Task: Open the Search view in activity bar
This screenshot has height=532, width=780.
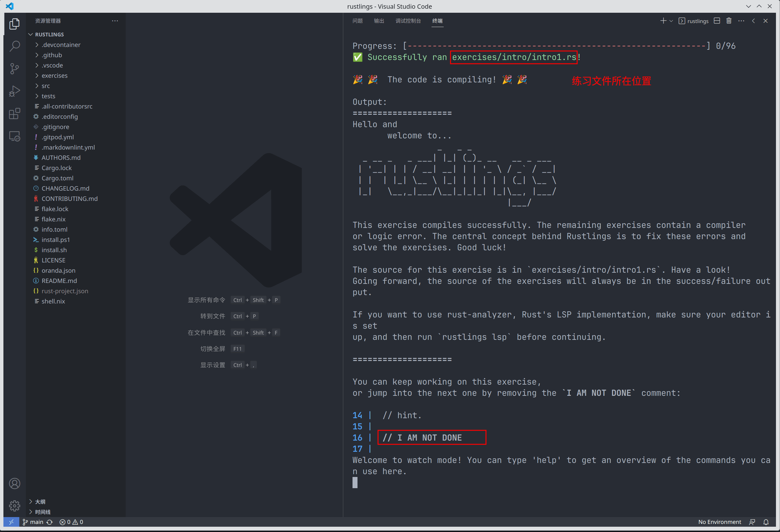Action: tap(14, 46)
